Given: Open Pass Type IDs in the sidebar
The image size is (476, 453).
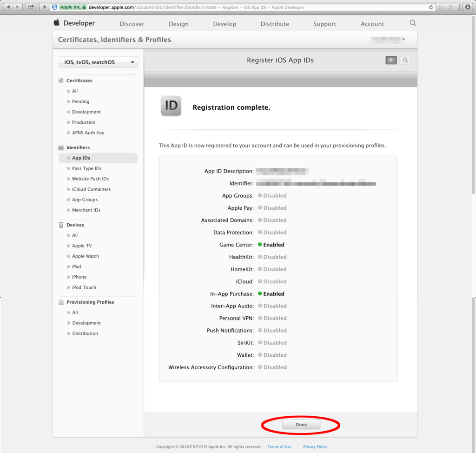Looking at the screenshot, I should pos(87,168).
